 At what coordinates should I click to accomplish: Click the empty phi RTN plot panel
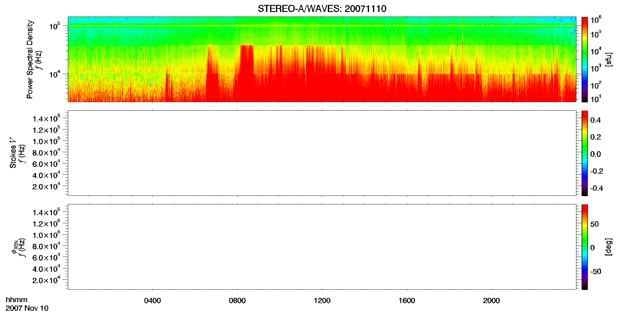[322, 247]
